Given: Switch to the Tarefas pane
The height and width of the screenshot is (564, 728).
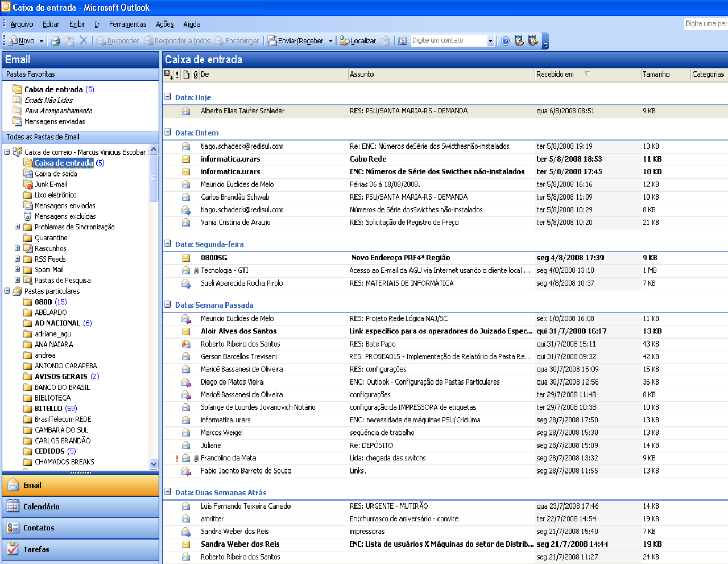Looking at the screenshot, I should 80,549.
